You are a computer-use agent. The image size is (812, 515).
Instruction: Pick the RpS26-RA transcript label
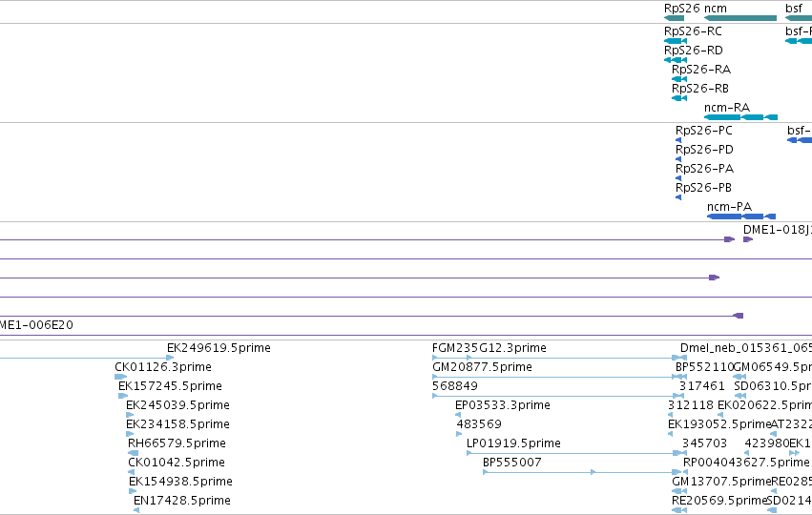(701, 70)
